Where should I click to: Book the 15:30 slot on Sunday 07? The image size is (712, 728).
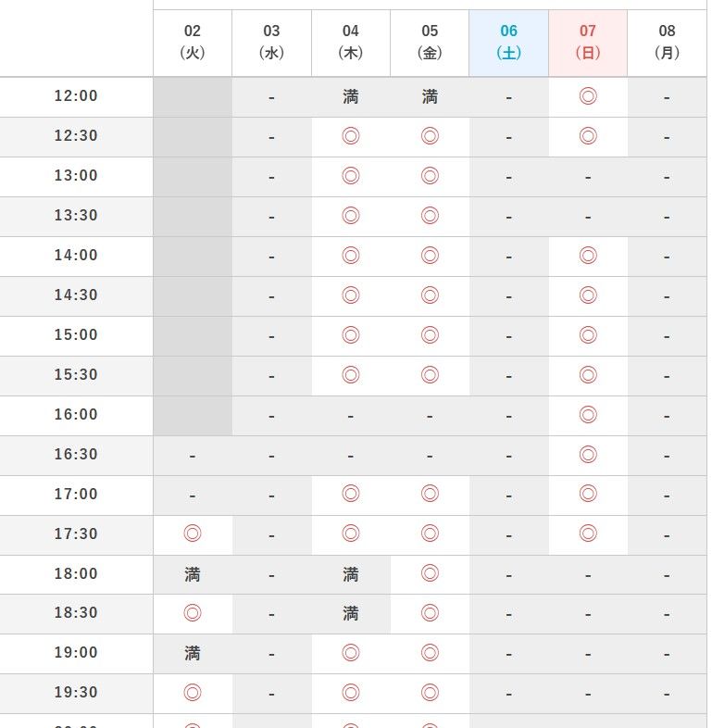(x=588, y=375)
